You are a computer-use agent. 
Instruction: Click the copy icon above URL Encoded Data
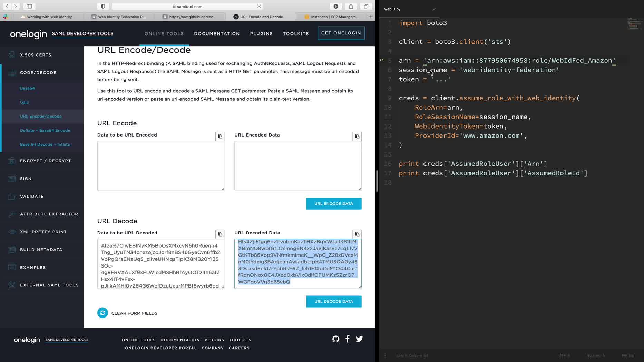coord(357,137)
